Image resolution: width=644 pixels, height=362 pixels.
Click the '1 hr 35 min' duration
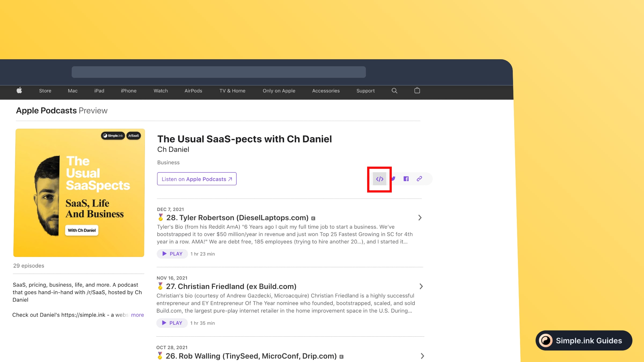[x=203, y=323]
